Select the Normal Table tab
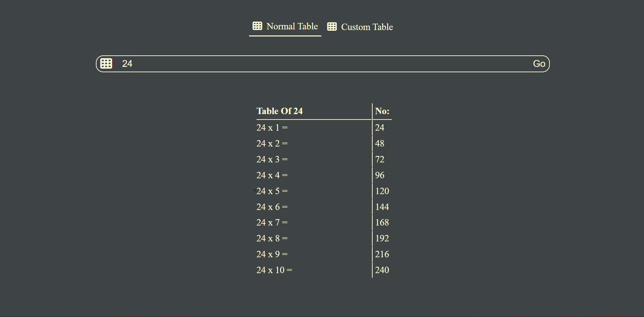644x317 pixels. [x=285, y=26]
